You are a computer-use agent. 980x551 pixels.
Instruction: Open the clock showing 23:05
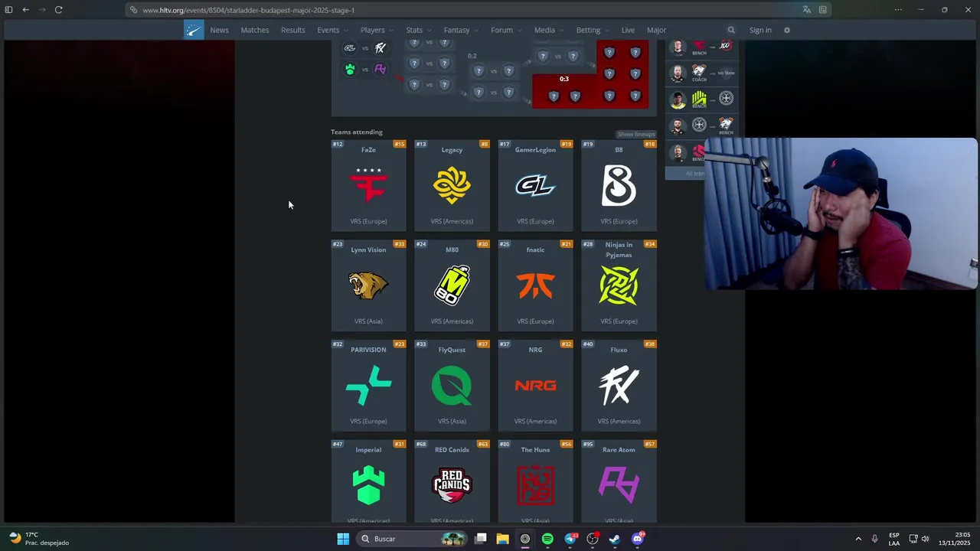[954, 539]
